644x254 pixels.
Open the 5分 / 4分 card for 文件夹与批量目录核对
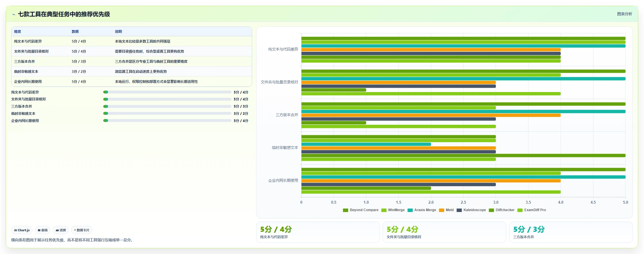(x=444, y=232)
